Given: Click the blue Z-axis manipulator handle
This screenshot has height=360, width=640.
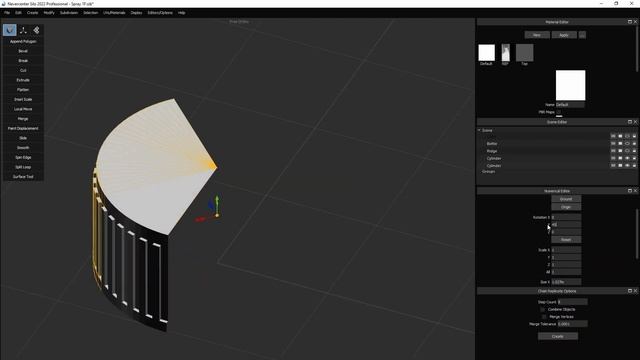Looking at the screenshot, I should (x=211, y=204).
